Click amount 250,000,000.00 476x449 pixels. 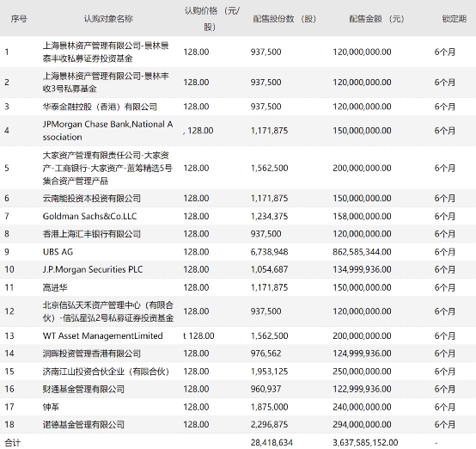[362, 372]
